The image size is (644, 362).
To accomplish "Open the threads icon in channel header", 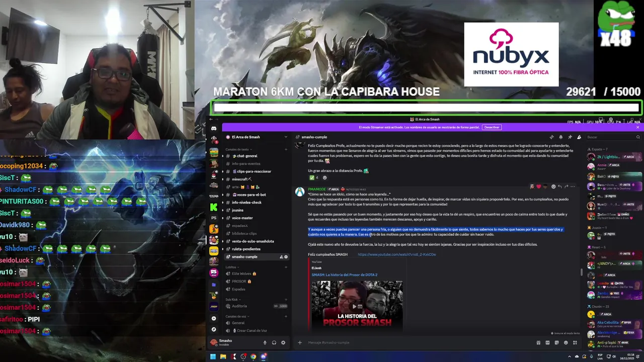I will (x=551, y=137).
